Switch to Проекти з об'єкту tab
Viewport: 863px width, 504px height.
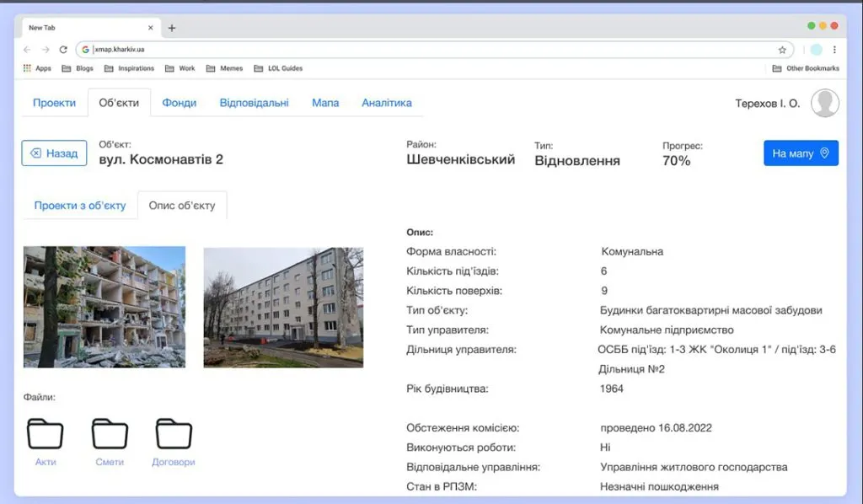[x=80, y=205]
